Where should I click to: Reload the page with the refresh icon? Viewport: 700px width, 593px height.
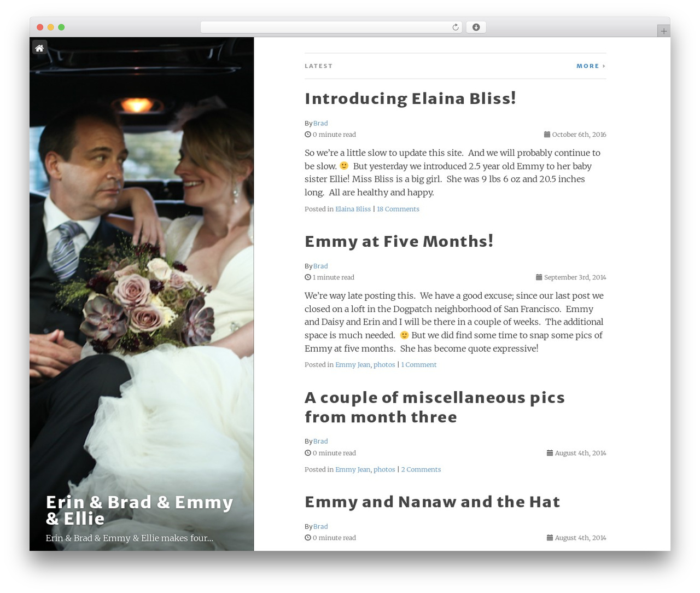[455, 27]
